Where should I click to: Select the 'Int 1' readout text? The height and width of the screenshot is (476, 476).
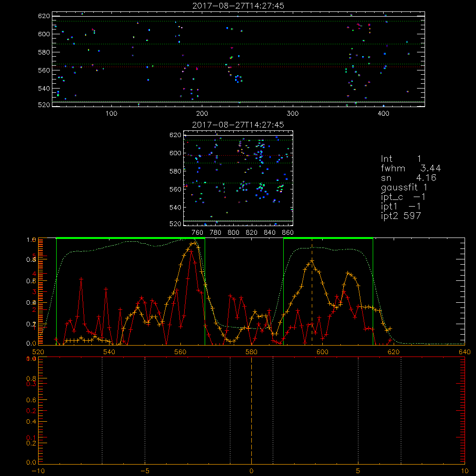(401, 159)
